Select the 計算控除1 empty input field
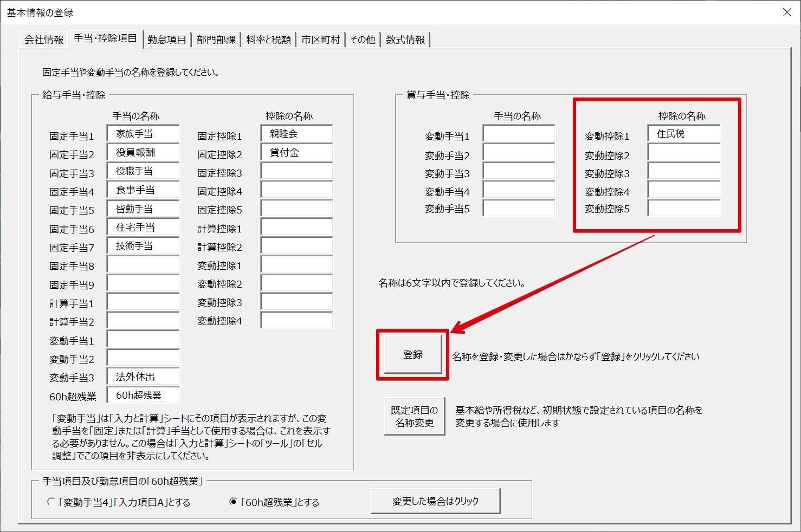This screenshot has height=532, width=801. coord(296,228)
